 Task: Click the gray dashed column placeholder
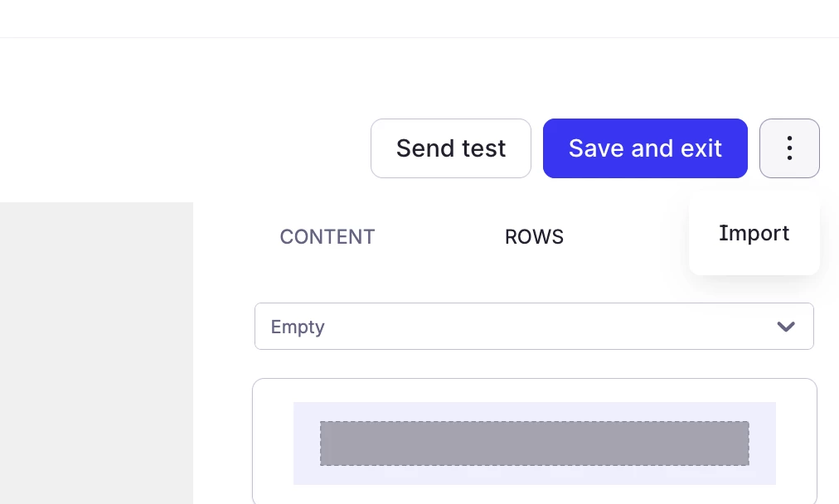(x=534, y=443)
